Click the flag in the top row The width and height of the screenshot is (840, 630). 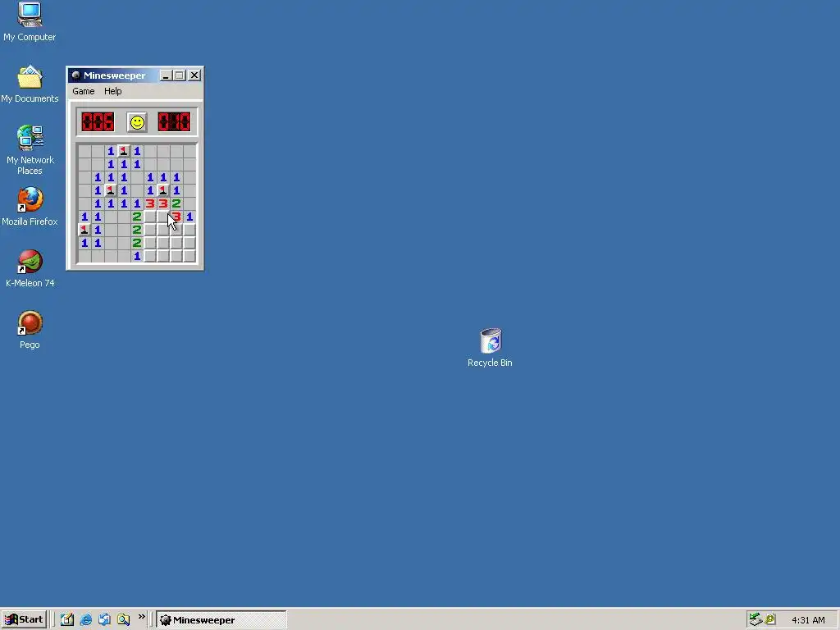[x=124, y=151]
